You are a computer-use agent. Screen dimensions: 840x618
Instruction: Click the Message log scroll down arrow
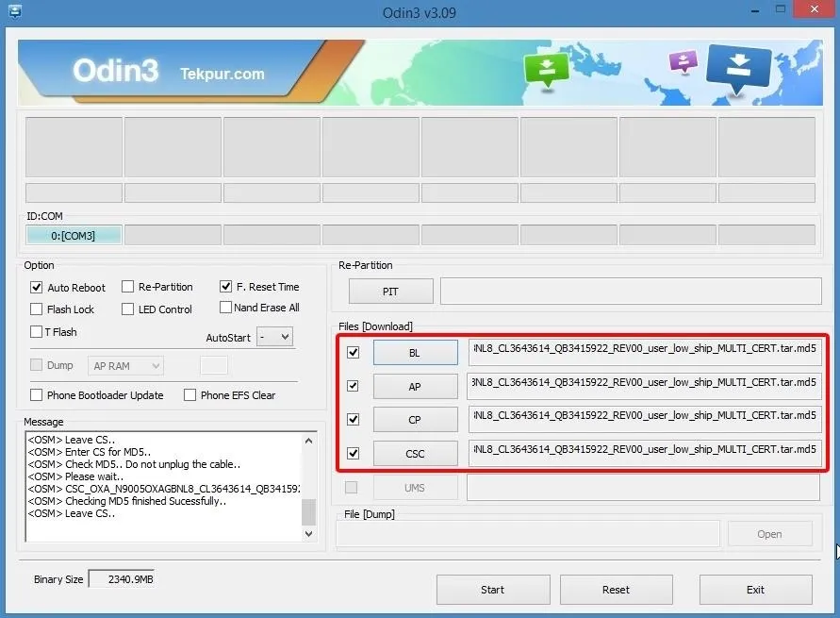308,533
